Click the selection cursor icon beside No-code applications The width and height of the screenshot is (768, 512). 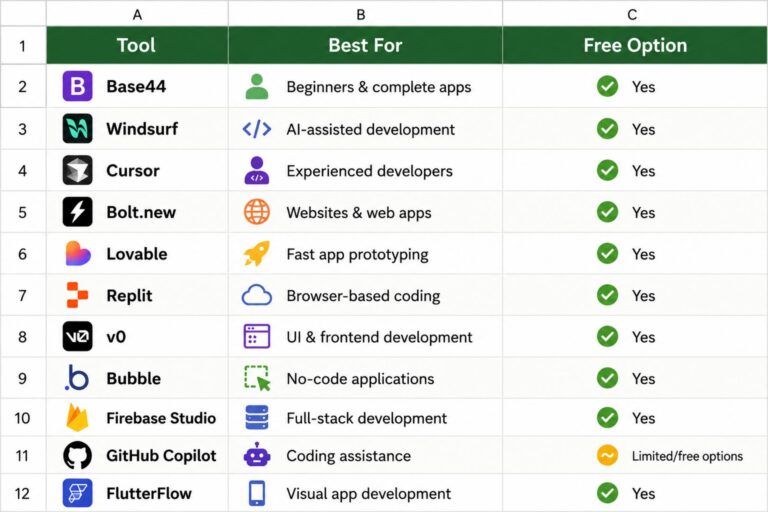[257, 378]
